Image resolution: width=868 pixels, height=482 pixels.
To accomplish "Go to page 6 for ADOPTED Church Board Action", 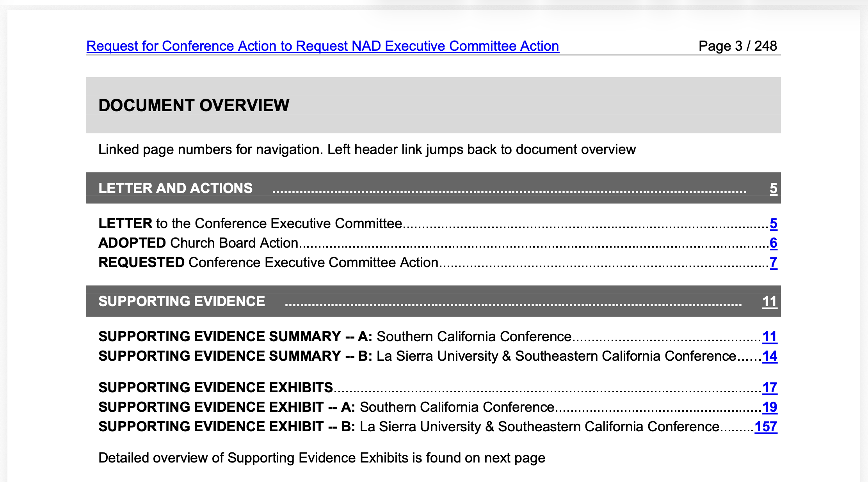I will [773, 243].
